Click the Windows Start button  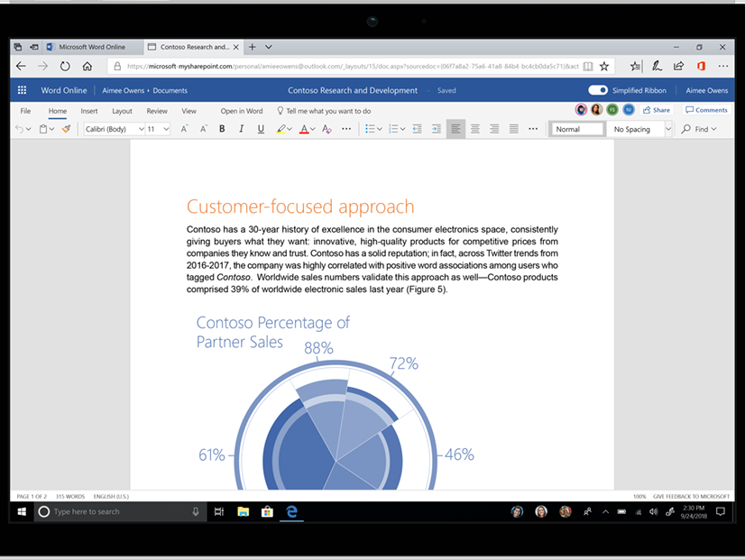(x=22, y=511)
